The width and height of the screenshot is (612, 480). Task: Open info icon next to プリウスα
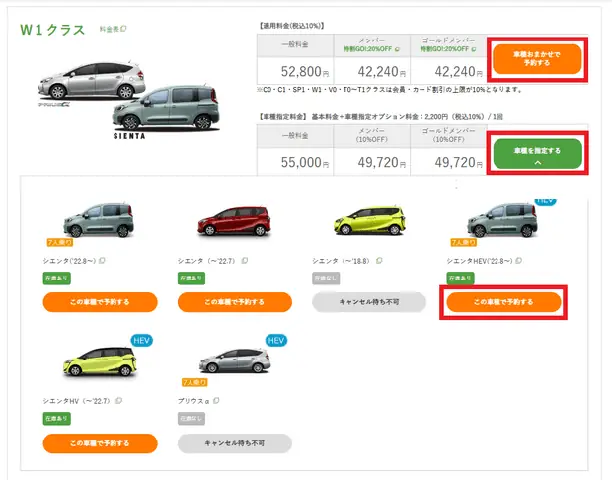(216, 400)
